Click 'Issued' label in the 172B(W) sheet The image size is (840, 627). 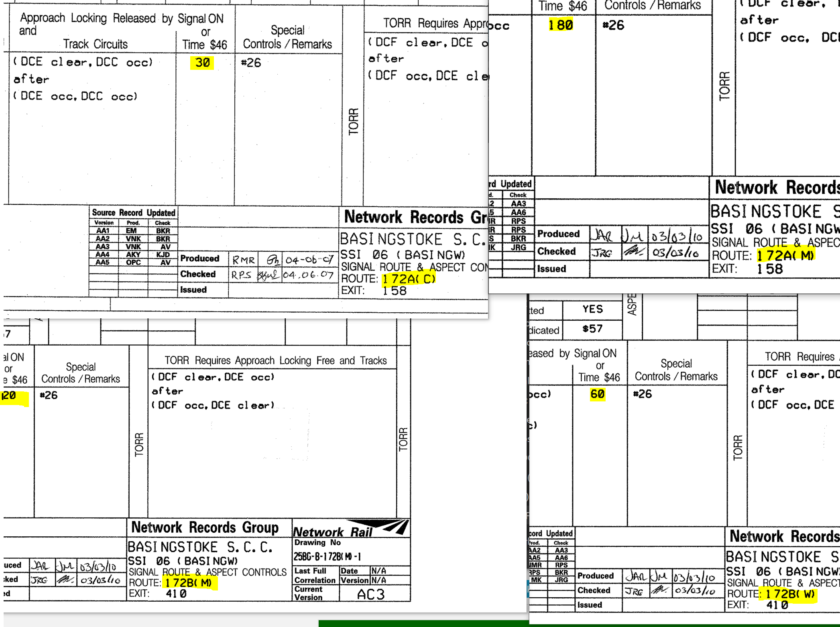tap(590, 605)
